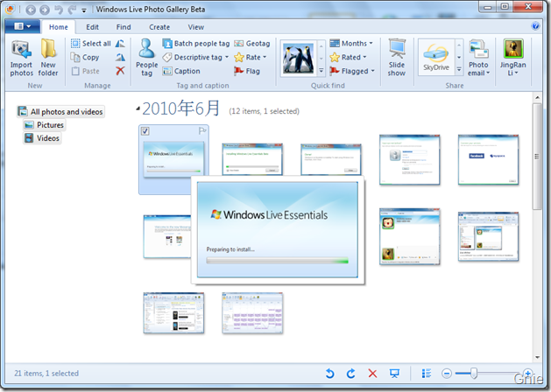Rotate photo left in status bar
The height and width of the screenshot is (392, 551).
tap(329, 374)
